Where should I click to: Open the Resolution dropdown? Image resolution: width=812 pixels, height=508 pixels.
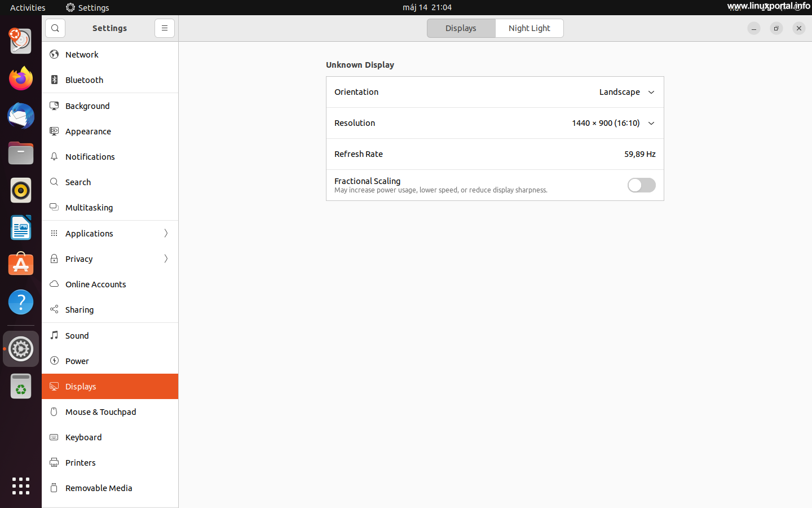pyautogui.click(x=612, y=123)
